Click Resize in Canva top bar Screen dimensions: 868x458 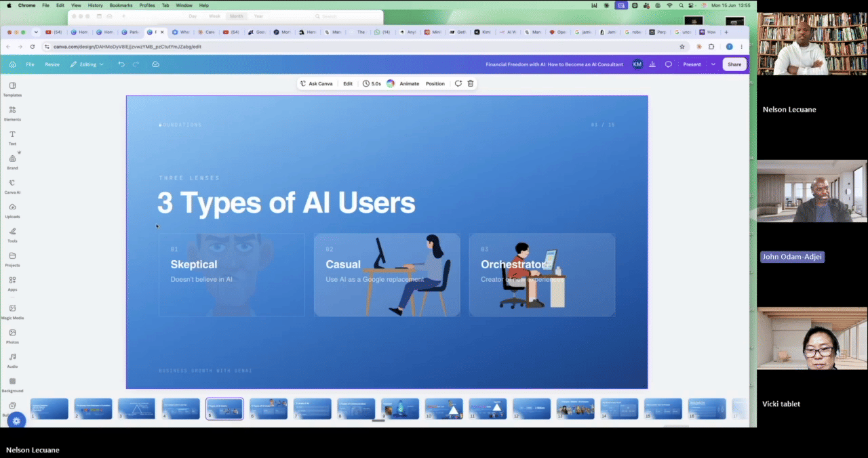coord(52,64)
